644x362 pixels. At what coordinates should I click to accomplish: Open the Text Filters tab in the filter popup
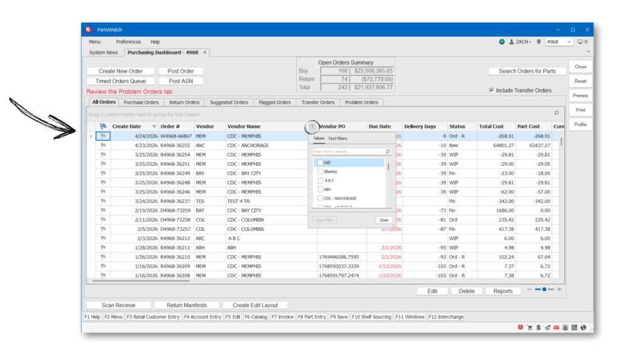pos(338,139)
